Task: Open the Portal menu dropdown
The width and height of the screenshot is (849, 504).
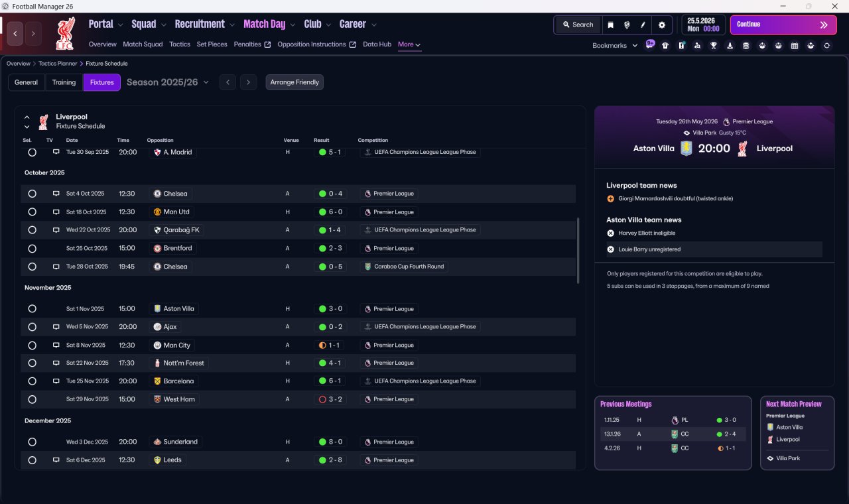Action: [105, 24]
